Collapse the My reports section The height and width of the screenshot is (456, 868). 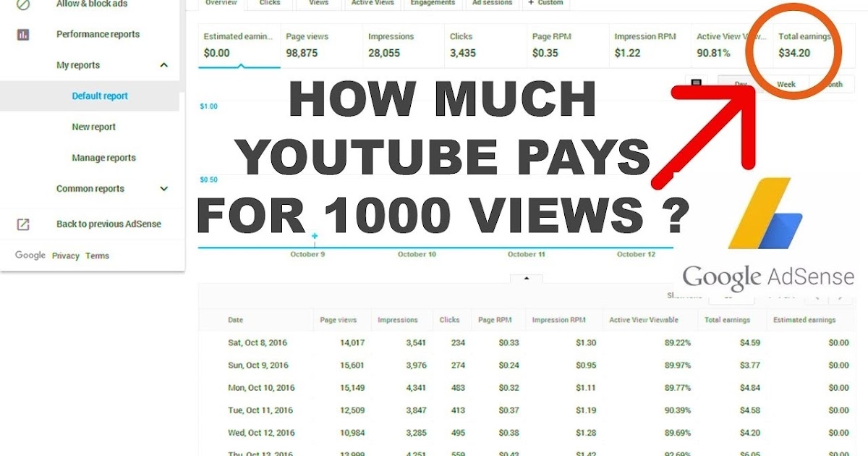[164, 65]
